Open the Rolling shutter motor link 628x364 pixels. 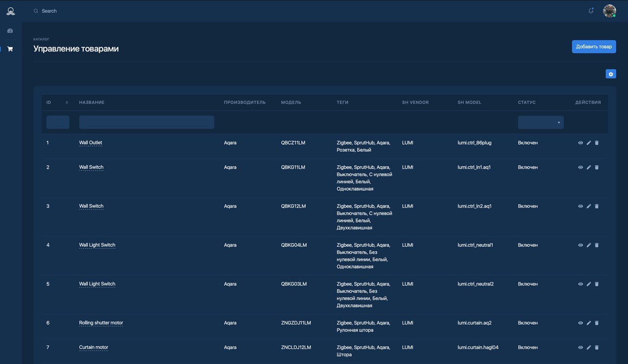[x=101, y=323]
